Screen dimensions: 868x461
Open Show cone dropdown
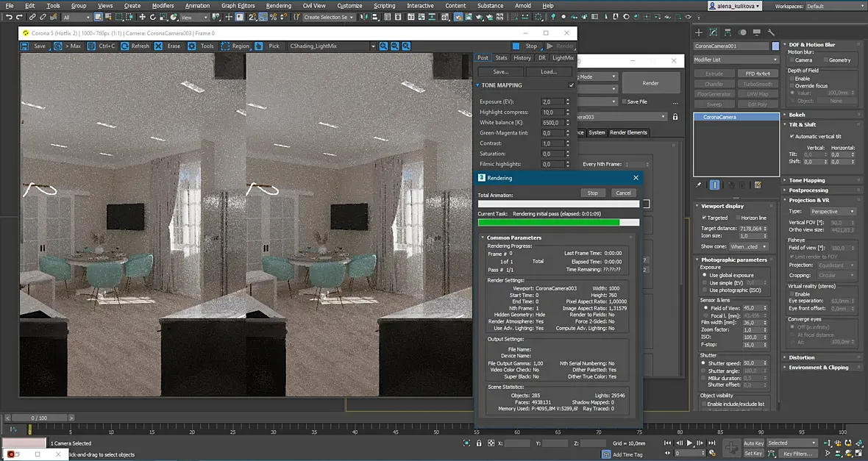748,247
